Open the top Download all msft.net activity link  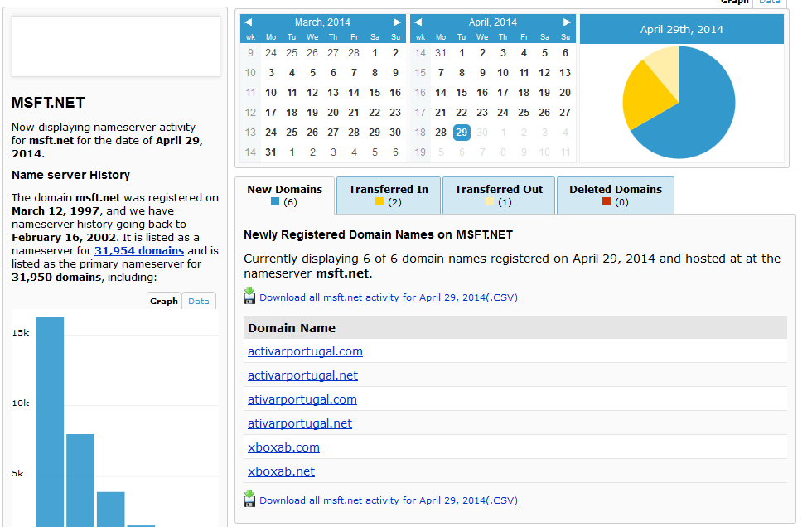389,297
